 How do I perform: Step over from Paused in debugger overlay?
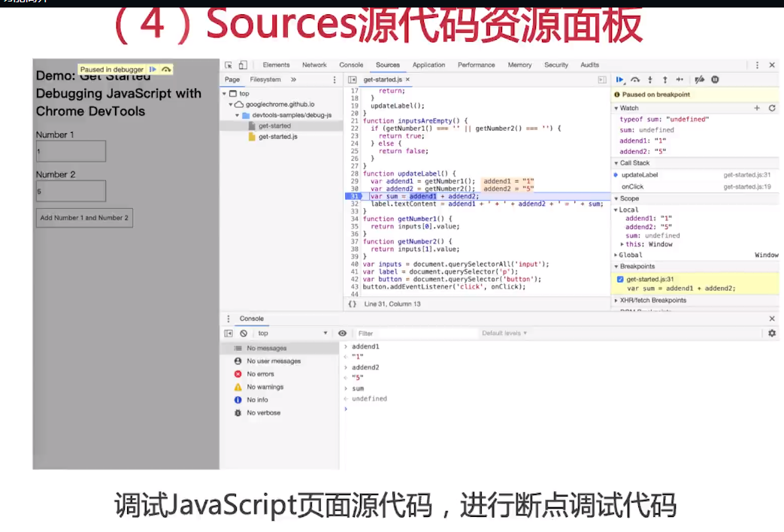point(166,69)
